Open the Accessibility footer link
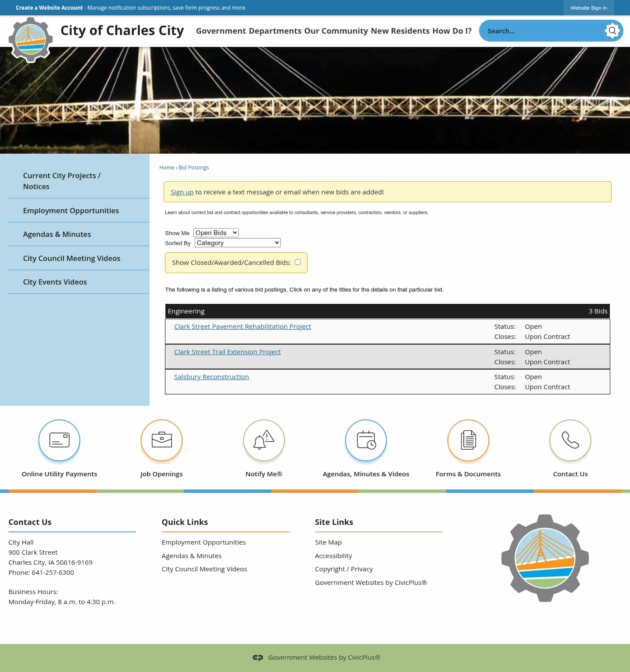 point(333,556)
